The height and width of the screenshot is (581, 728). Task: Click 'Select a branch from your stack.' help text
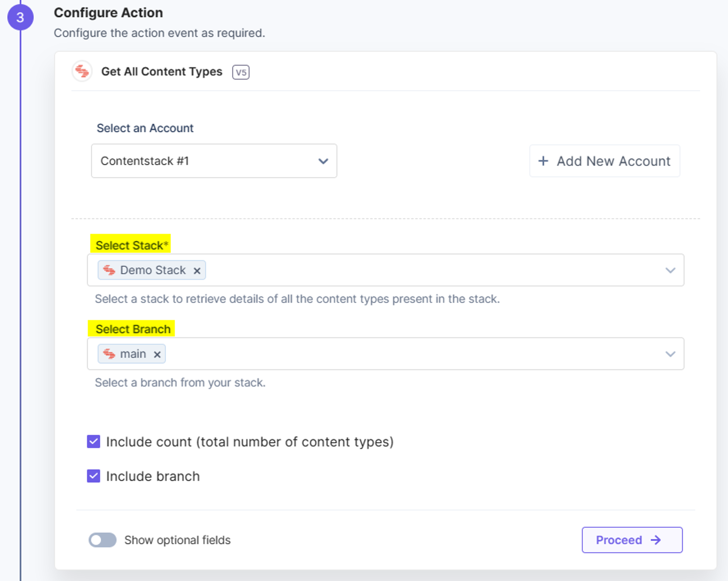[180, 383]
